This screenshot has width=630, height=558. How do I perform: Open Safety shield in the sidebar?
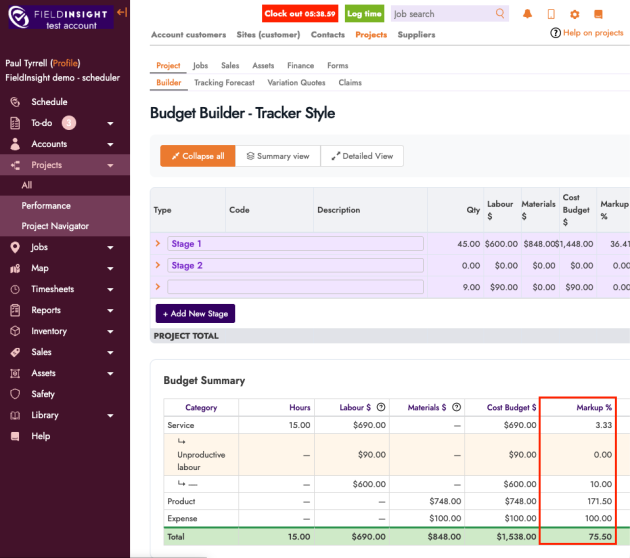pyautogui.click(x=42, y=394)
